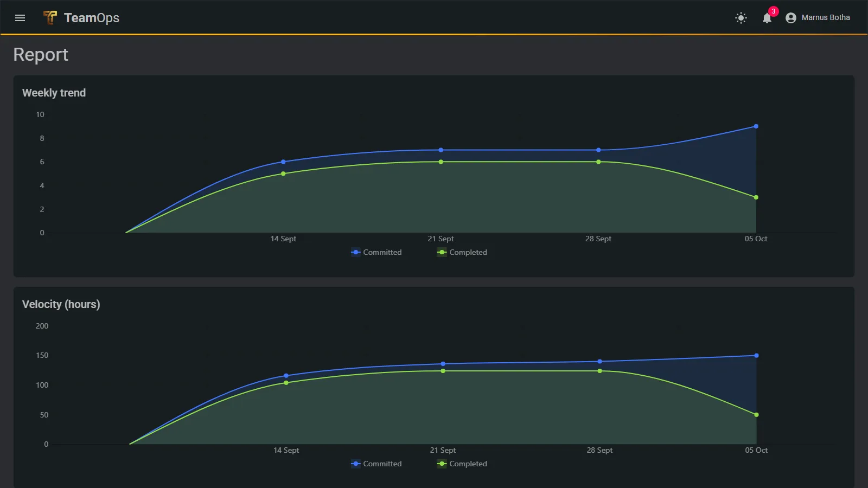Image resolution: width=868 pixels, height=488 pixels.
Task: Select Weekly trend Completed point at 05 Oct
Action: tap(756, 197)
